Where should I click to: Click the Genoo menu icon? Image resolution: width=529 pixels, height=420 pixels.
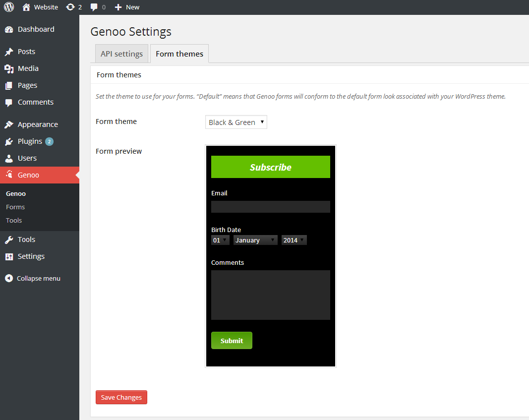9,175
